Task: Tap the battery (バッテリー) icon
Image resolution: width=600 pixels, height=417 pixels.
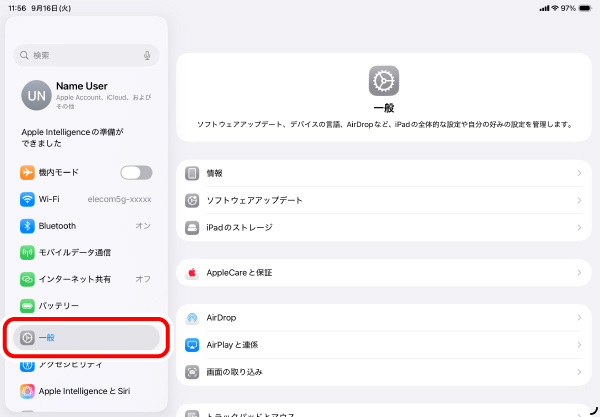Action: [x=28, y=305]
